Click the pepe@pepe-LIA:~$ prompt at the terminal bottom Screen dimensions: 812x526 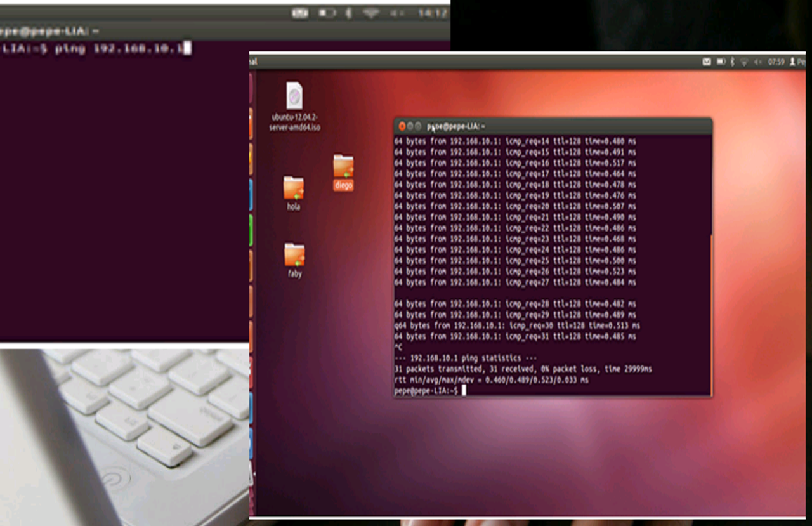point(426,391)
